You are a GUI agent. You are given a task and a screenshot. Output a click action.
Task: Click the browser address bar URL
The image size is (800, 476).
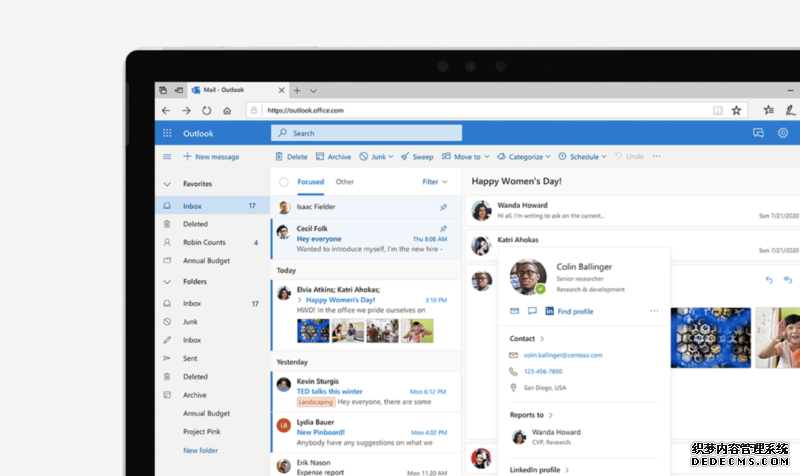305,110
